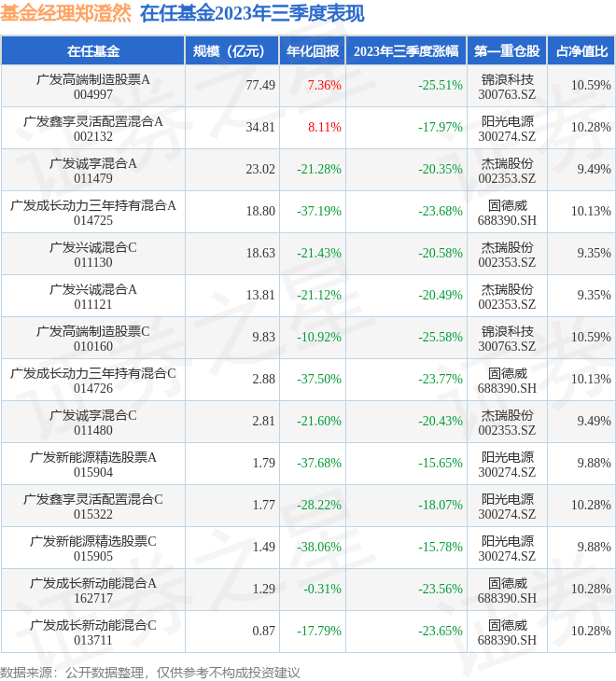
Task: Click the 在任基金 column header
Action: tap(93, 51)
